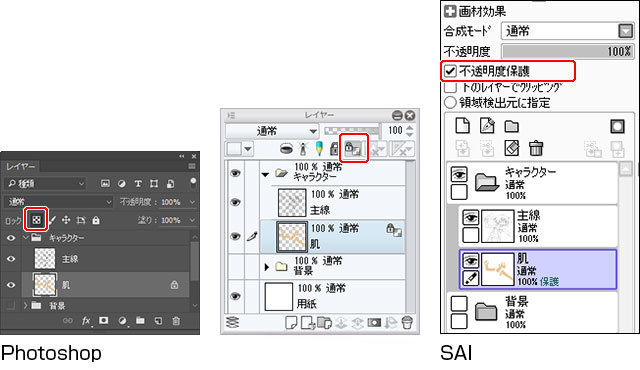This screenshot has height=370, width=640.
Task: Hide 主線 layer via eye in middle panel
Action: (x=235, y=202)
